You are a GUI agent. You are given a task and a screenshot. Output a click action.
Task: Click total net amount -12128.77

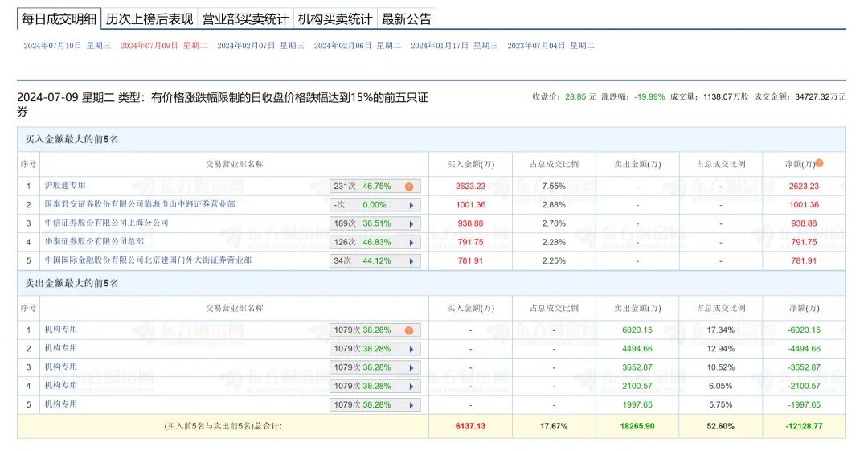[805, 426]
